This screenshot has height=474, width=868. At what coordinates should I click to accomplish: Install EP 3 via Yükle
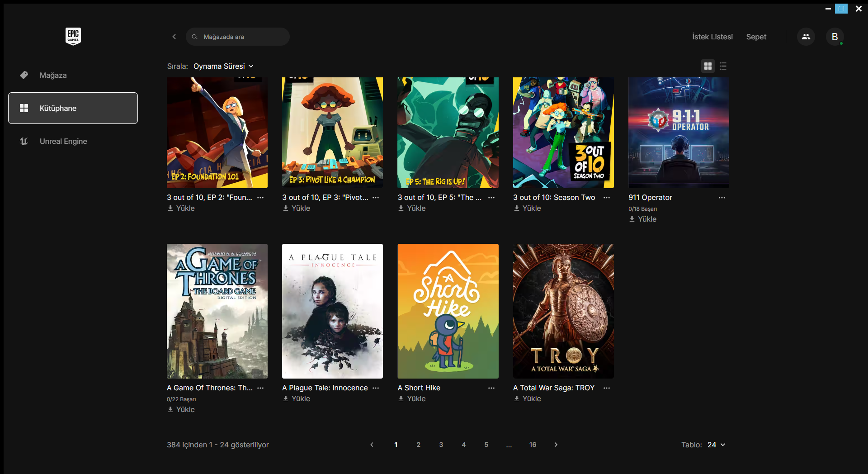pos(296,208)
